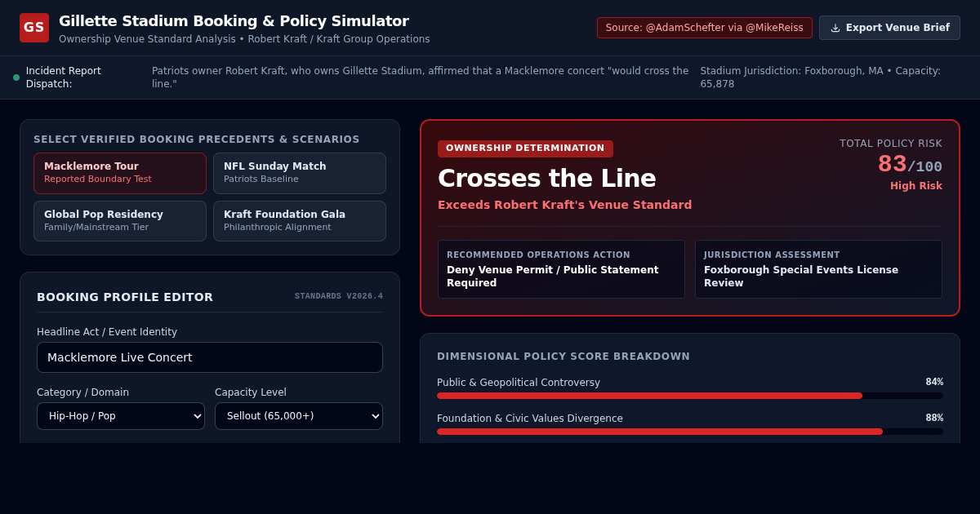Click the green dispatch status dot
This screenshot has height=514, width=980.
(x=16, y=78)
